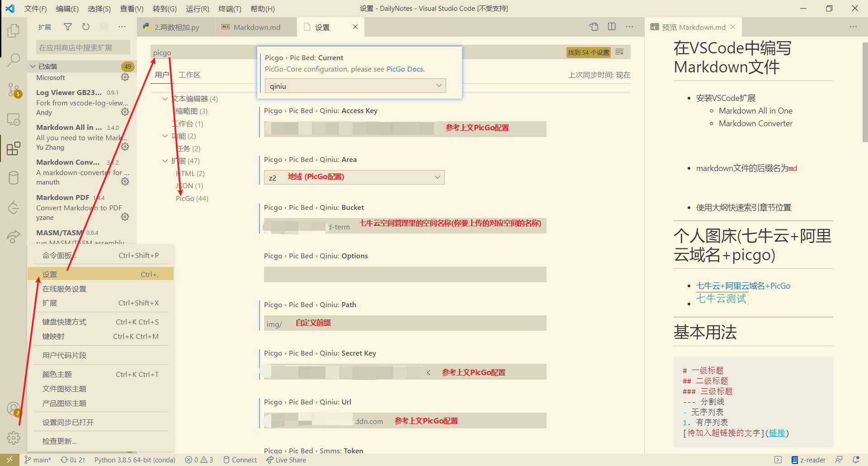Screen dimensions: 868x466
Task: Focus the extension marketplace search box
Action: 83,47
